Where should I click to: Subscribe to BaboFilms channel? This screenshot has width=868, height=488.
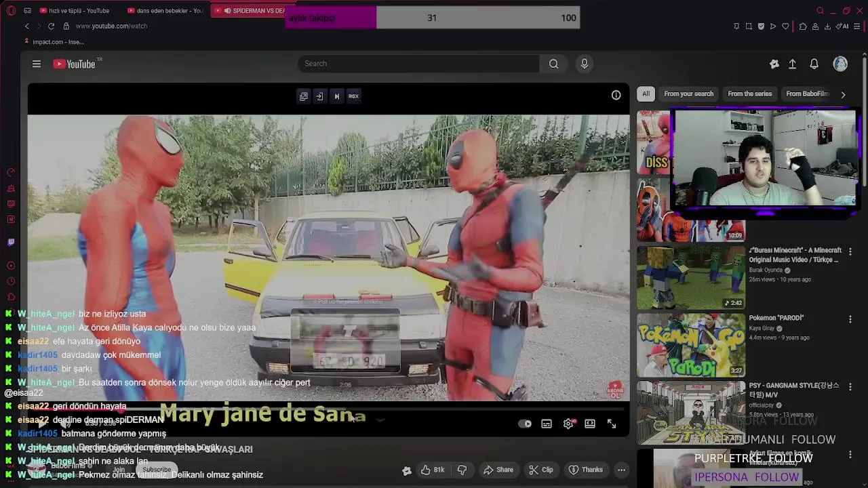point(157,470)
